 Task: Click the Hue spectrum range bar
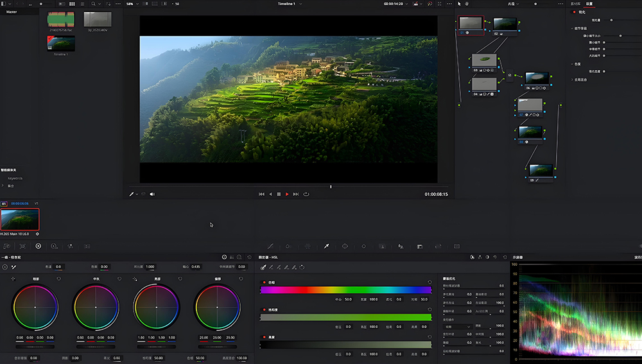click(x=345, y=290)
